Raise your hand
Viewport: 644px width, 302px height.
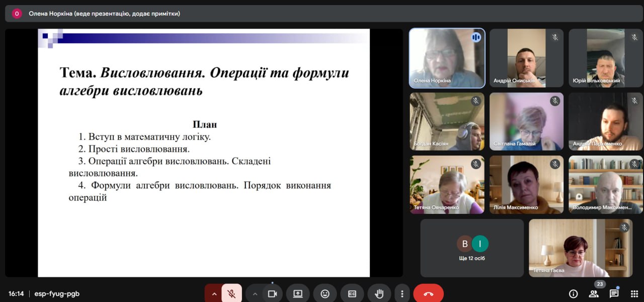click(x=379, y=294)
